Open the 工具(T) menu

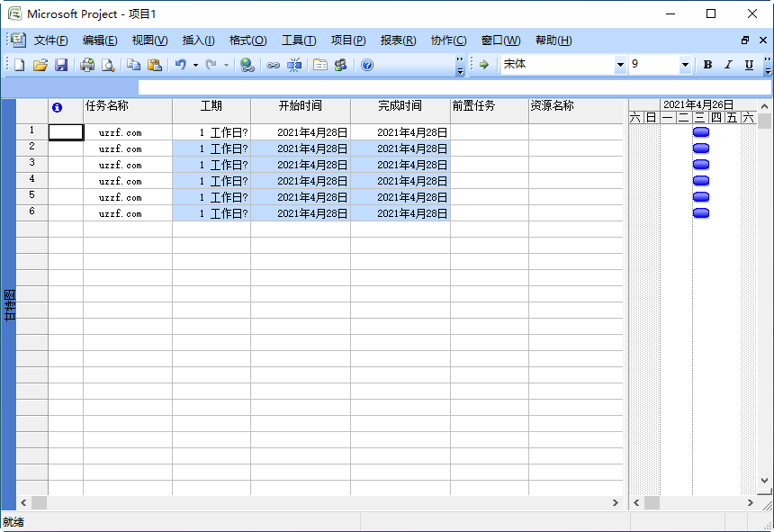click(299, 41)
